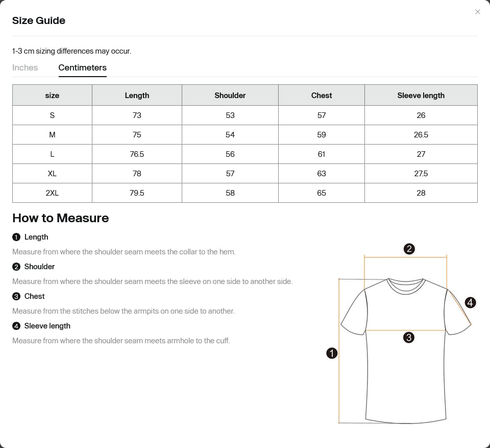Select the Centimeters tab
Screen dimensions: 490x448
click(x=83, y=67)
